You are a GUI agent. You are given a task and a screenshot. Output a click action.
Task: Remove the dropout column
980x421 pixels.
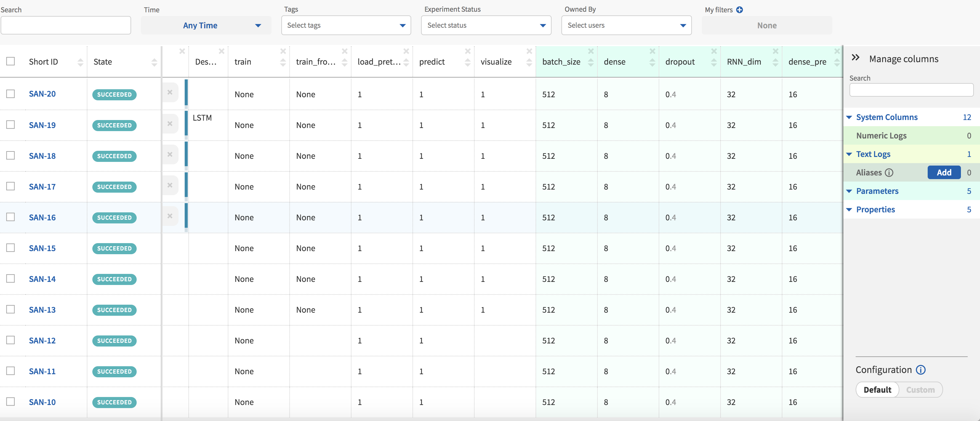[714, 51]
